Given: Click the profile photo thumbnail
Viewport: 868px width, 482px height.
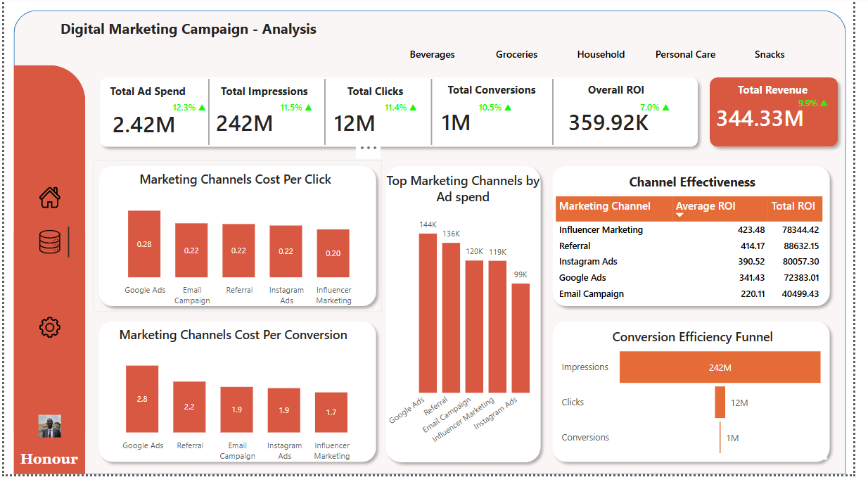Looking at the screenshot, I should (x=49, y=426).
